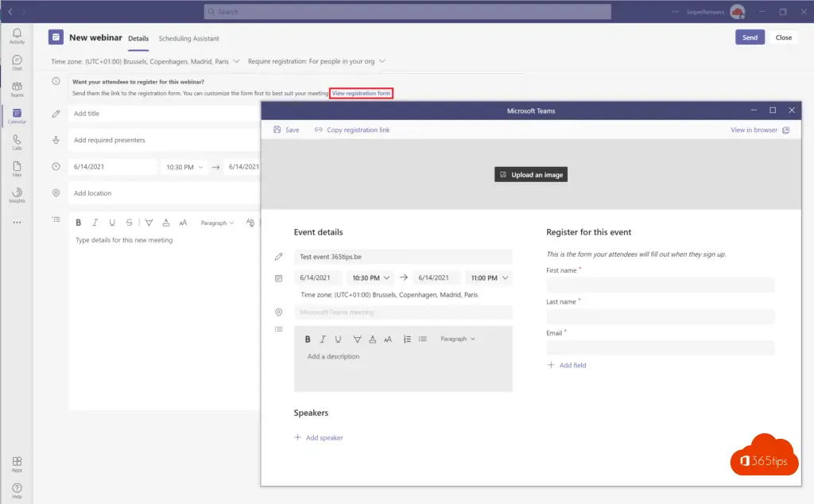This screenshot has height=504, width=814.
Task: Click the Add a description text area
Action: (x=403, y=370)
